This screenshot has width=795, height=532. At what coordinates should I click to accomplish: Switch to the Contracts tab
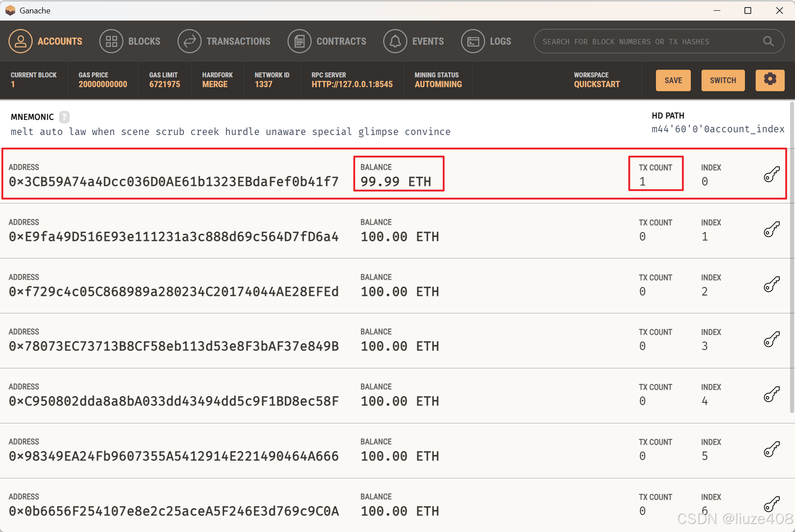point(327,41)
